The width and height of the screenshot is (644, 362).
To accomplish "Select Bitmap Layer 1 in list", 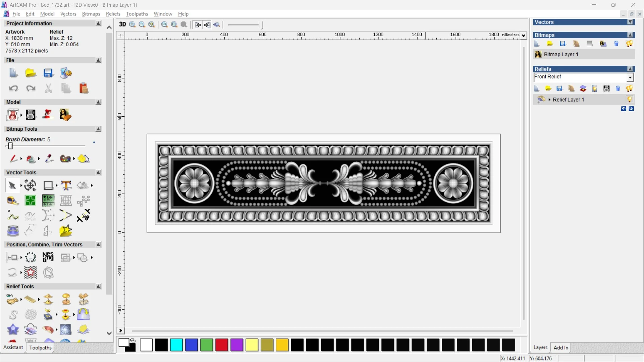I will 561,54.
